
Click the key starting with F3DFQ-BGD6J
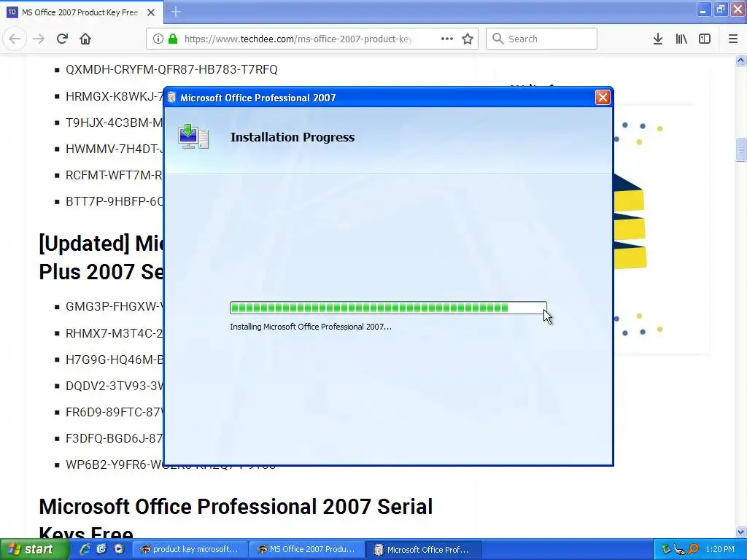(x=115, y=437)
